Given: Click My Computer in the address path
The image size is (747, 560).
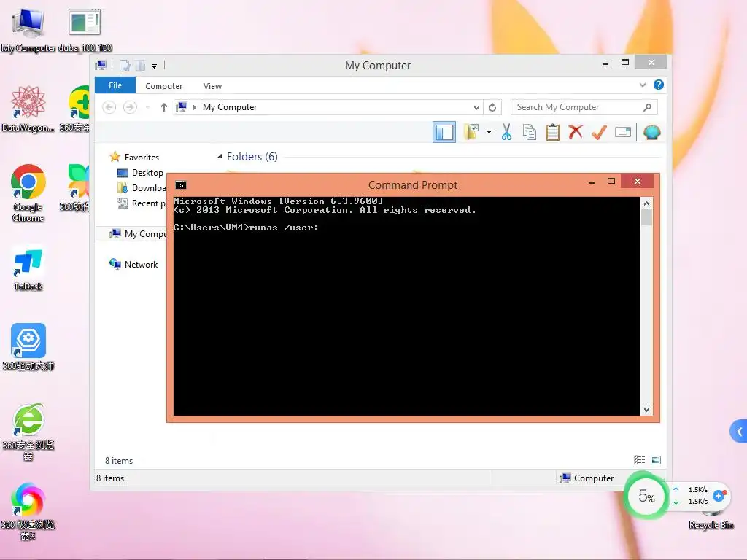Looking at the screenshot, I should click(x=230, y=107).
